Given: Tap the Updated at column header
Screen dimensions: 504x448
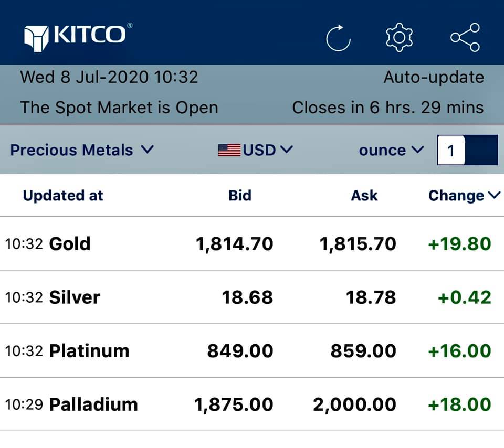Looking at the screenshot, I should [63, 196].
